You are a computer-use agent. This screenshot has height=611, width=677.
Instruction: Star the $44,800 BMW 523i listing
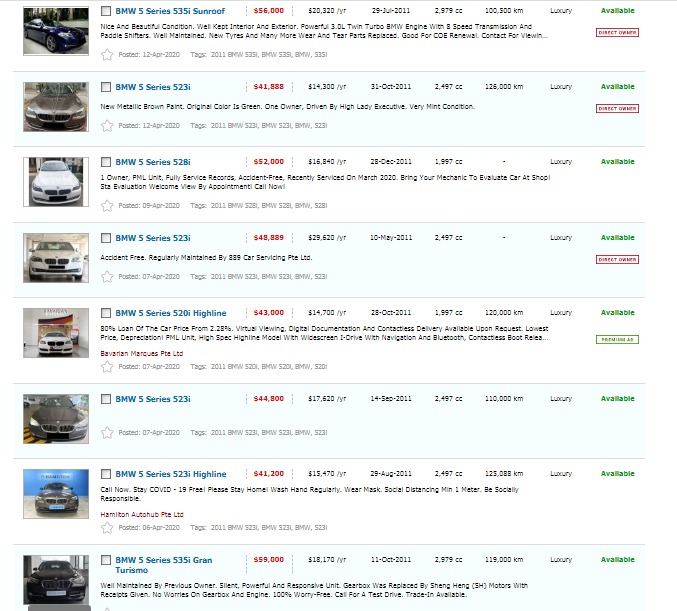[x=107, y=433]
